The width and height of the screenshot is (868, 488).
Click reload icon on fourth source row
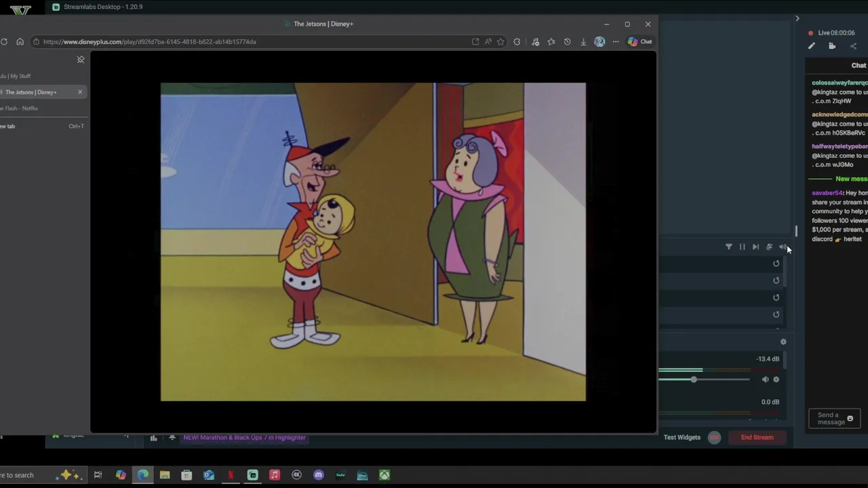coord(776,314)
